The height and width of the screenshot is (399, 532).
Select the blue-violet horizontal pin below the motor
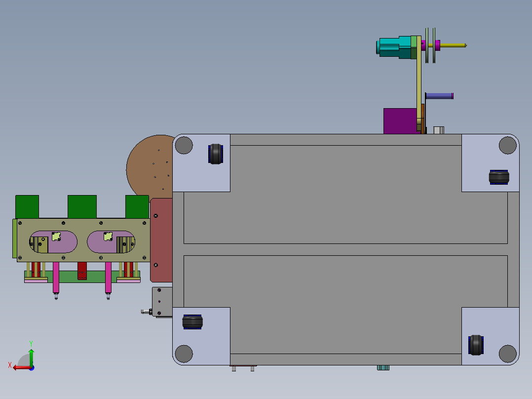(x=439, y=96)
